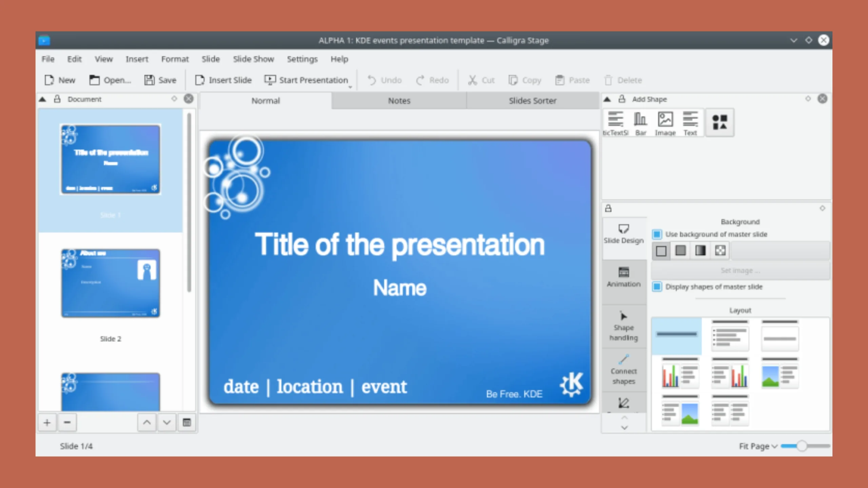Adjust the zoom slider handle
The height and width of the screenshot is (488, 868).
[802, 446]
